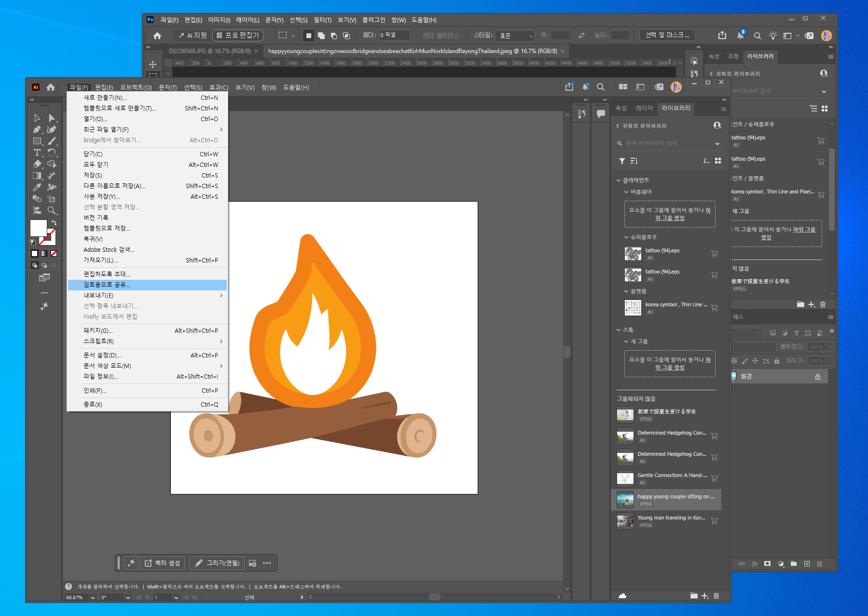The image size is (868, 616).
Task: Set paint mode to None
Action: click(54, 253)
